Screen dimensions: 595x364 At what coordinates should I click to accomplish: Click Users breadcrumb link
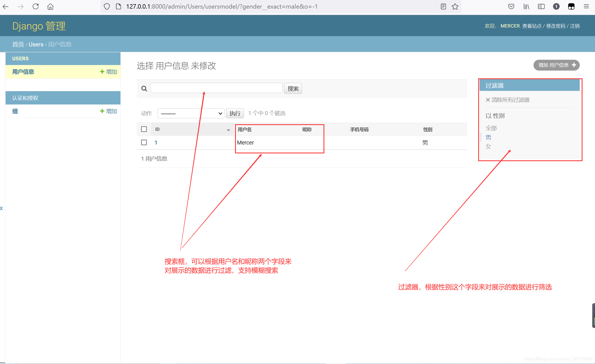click(x=36, y=44)
